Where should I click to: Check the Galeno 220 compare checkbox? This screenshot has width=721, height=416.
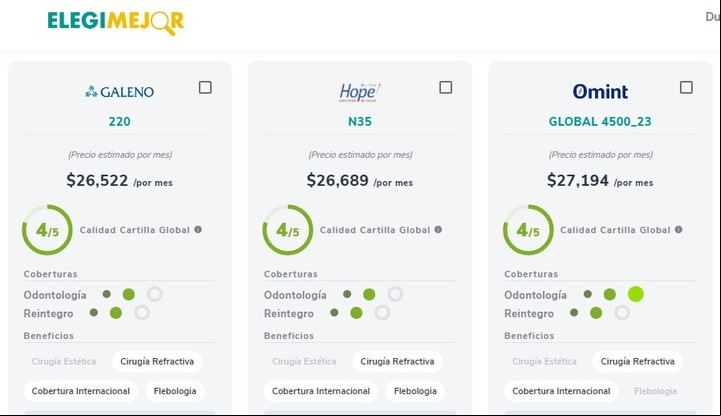pyautogui.click(x=205, y=87)
